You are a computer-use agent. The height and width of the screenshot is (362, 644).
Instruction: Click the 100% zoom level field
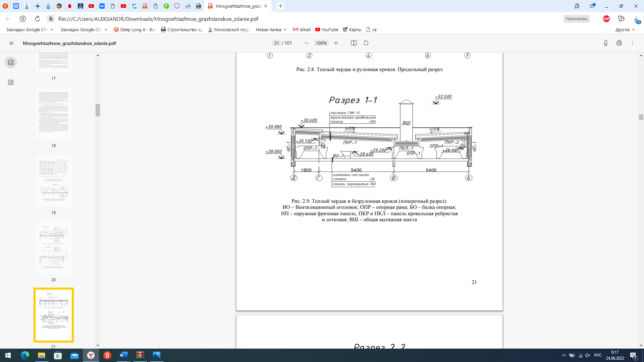321,43
